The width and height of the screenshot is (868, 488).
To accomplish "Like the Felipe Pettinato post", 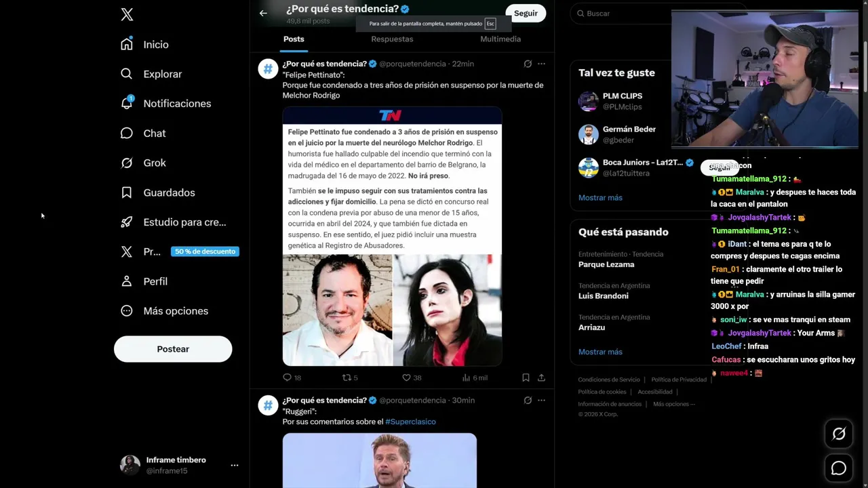I will point(412,378).
